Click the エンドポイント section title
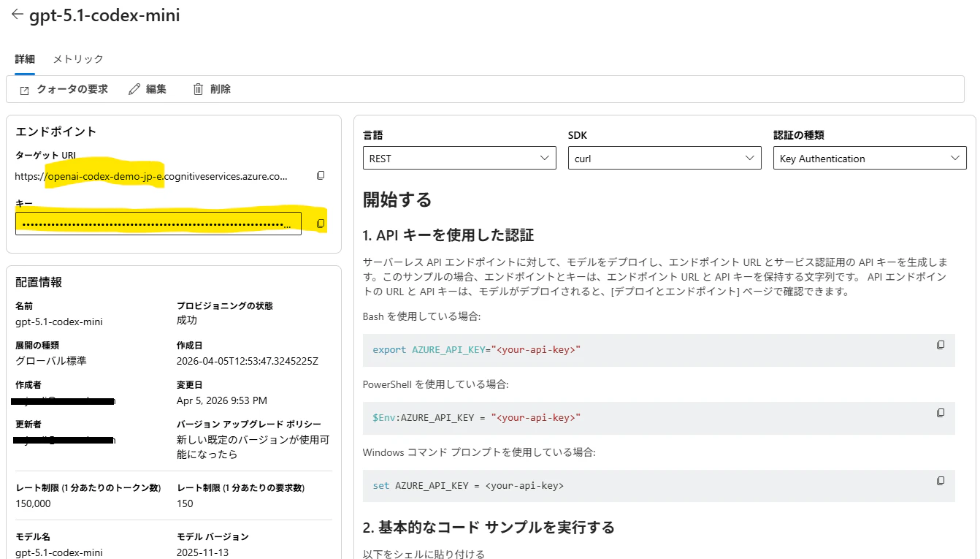980x559 pixels. point(56,132)
